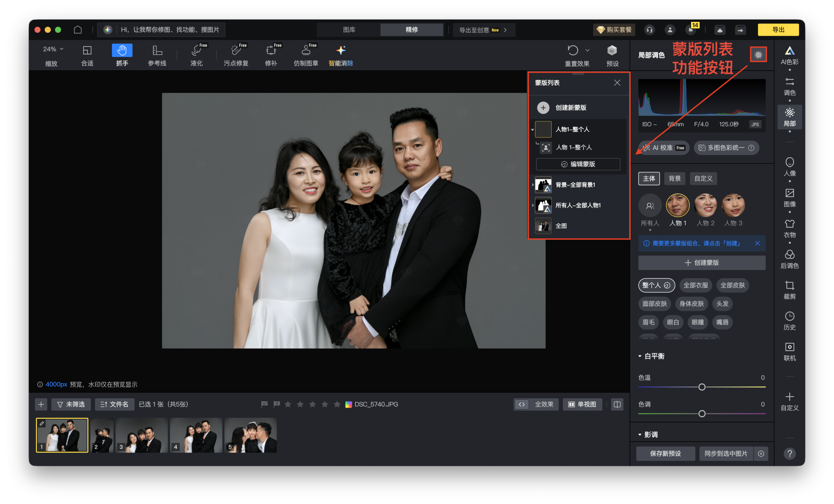Expand the 背景-全部背景1 mask item
834x504 pixels.
click(x=533, y=185)
